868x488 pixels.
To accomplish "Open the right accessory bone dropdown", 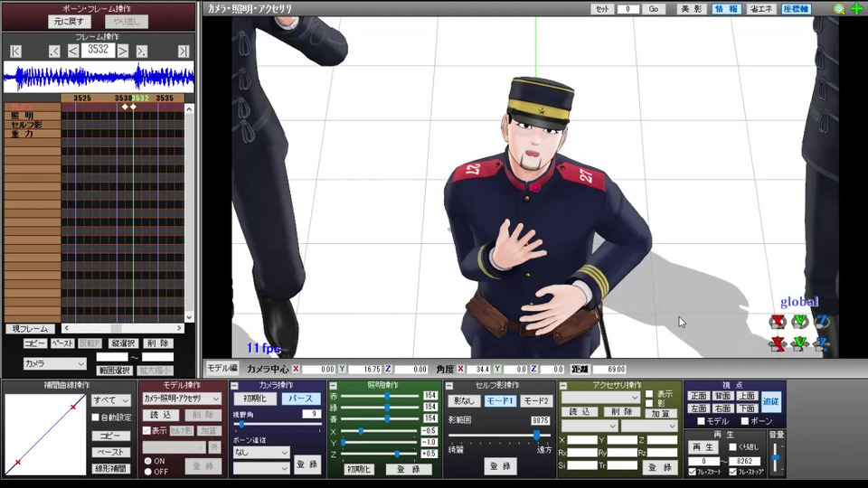I will 649,426.
